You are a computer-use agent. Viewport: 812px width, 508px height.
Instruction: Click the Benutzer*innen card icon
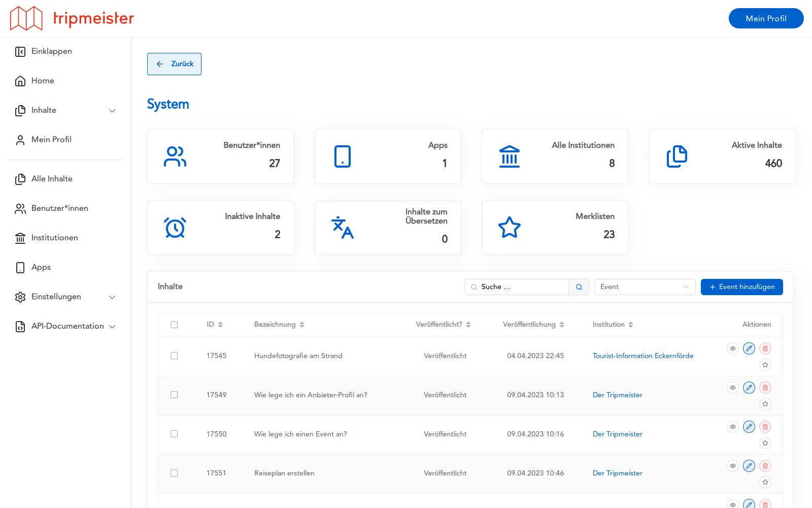pos(175,156)
